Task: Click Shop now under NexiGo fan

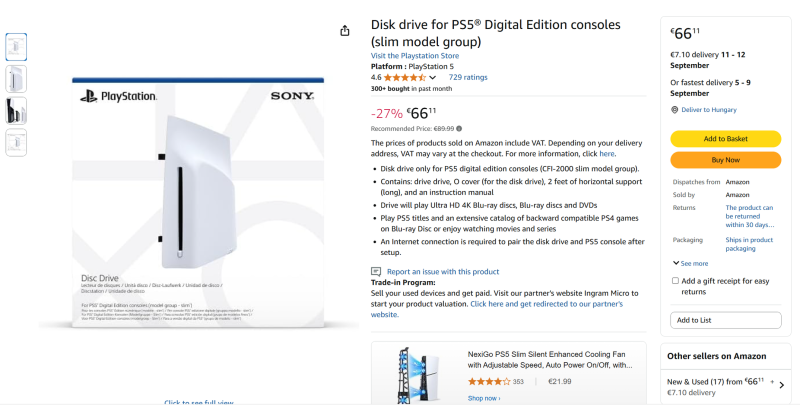Action: tap(485, 398)
